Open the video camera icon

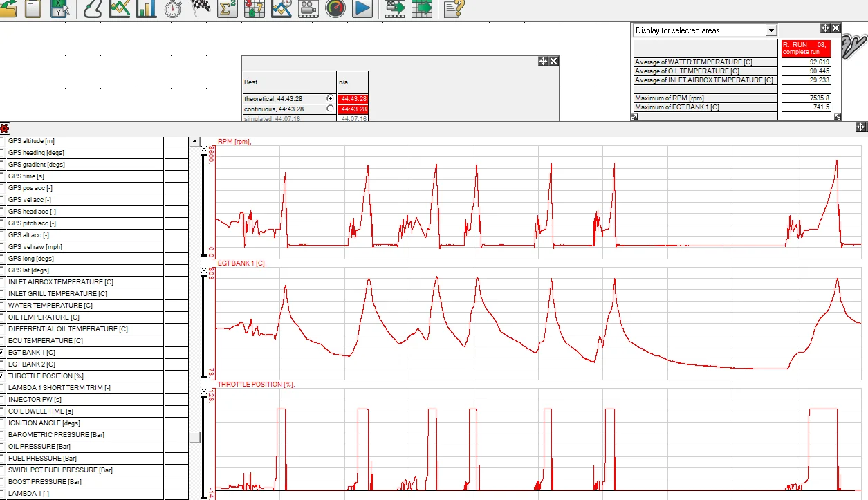tap(308, 8)
